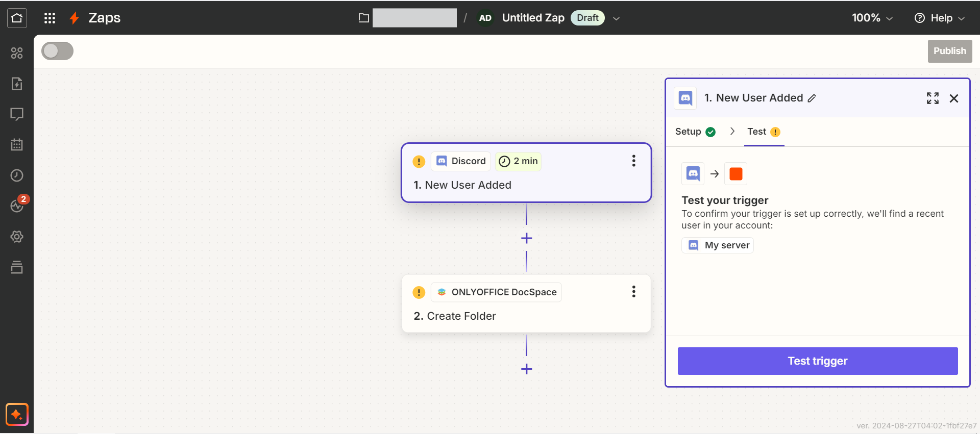Click the Discord icon in the Test tab
Viewport: 980px width, 434px height.
(693, 174)
